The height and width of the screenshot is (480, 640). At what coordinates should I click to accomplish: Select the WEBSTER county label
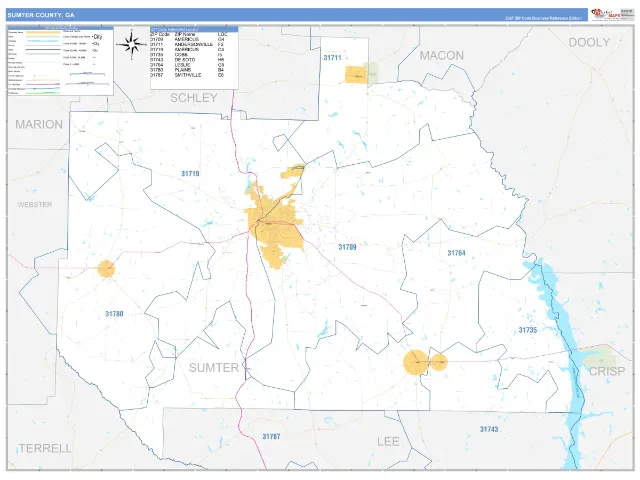tap(35, 204)
